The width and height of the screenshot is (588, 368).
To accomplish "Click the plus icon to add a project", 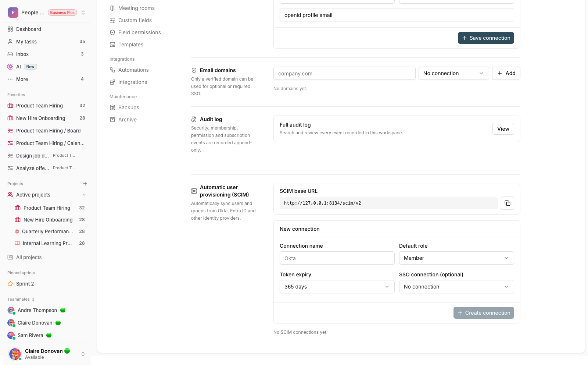I will (85, 184).
